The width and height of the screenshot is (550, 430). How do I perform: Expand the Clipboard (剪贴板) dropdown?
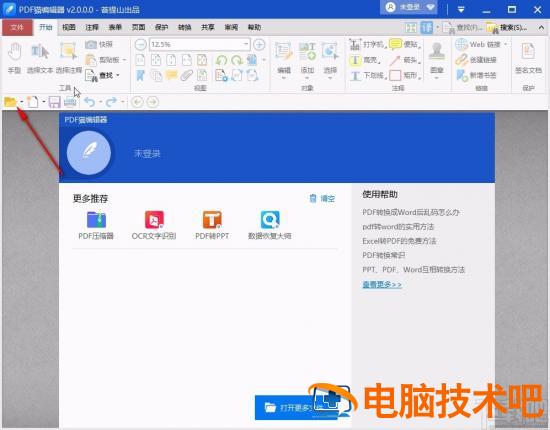pyautogui.click(x=124, y=60)
